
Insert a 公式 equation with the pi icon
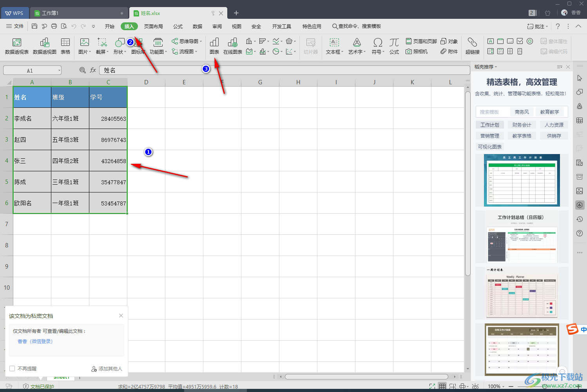pos(394,46)
